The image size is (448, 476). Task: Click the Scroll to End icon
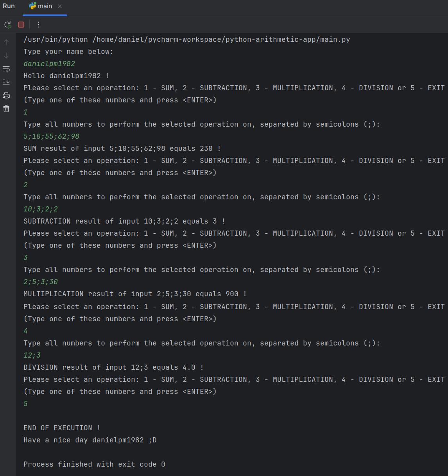pos(6,82)
